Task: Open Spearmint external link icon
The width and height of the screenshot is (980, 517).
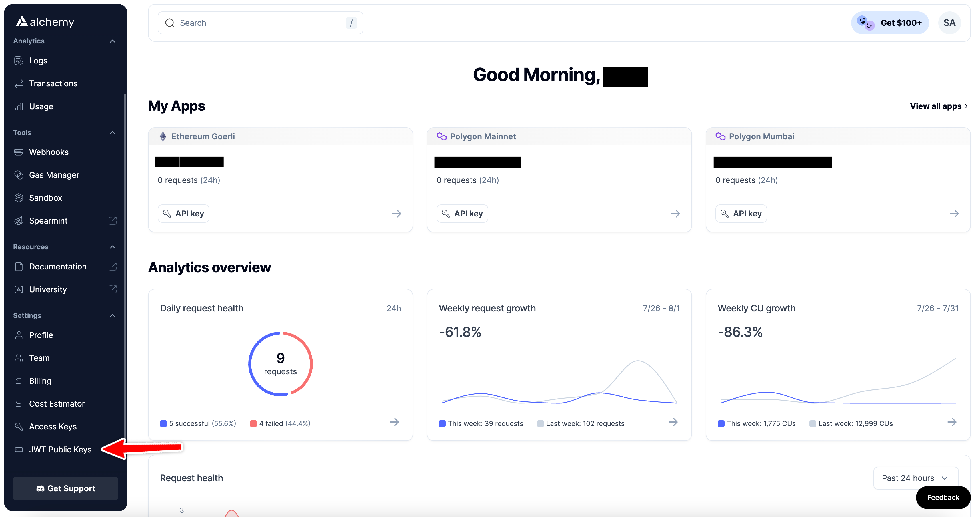Action: pos(113,221)
